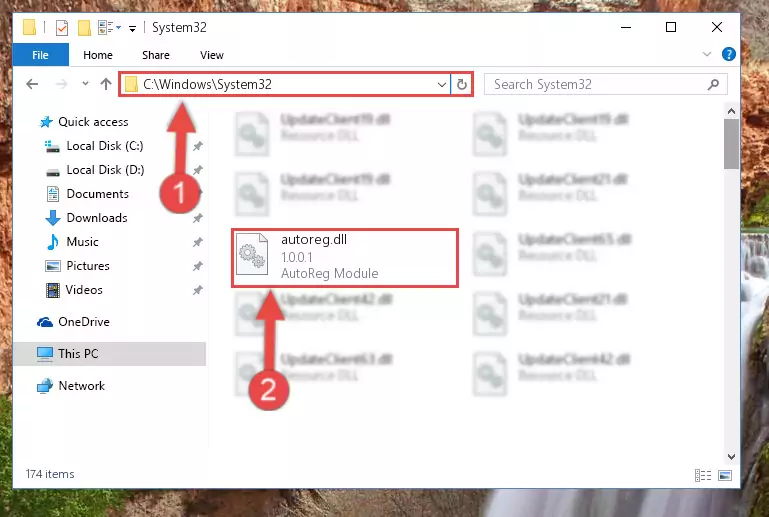The height and width of the screenshot is (517, 769).
Task: Click the folder icon in title bar
Action: 29,27
